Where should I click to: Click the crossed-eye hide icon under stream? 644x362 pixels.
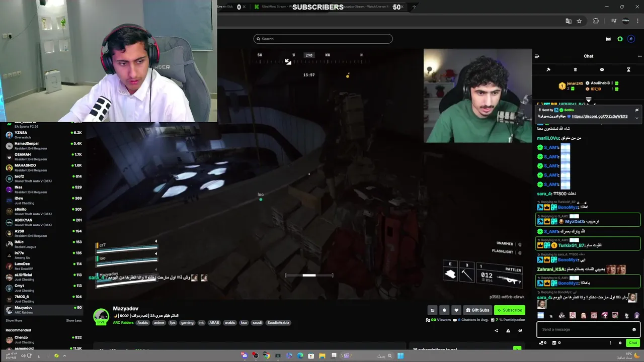tap(520, 330)
